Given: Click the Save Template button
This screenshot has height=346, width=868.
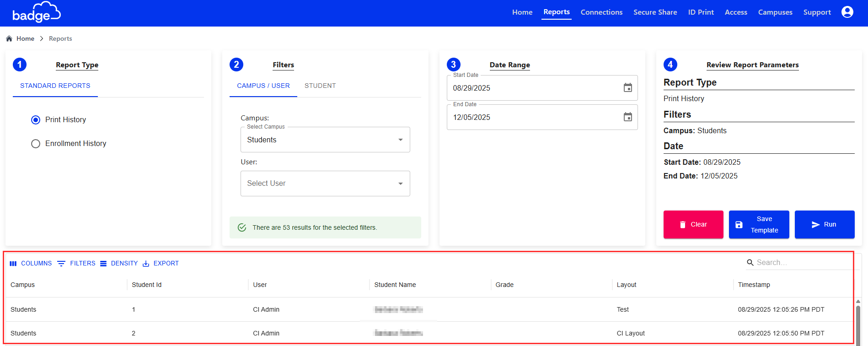Looking at the screenshot, I should click(759, 224).
